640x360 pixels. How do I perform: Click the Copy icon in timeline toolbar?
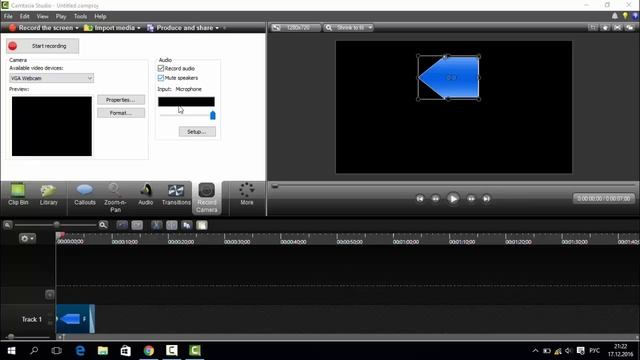187,225
